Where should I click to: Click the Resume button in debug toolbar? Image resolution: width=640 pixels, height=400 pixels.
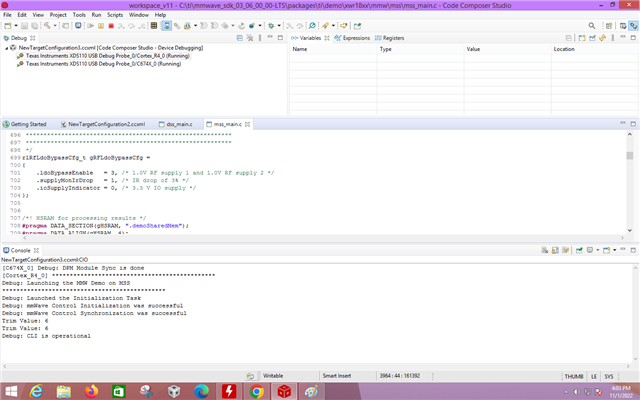point(90,26)
